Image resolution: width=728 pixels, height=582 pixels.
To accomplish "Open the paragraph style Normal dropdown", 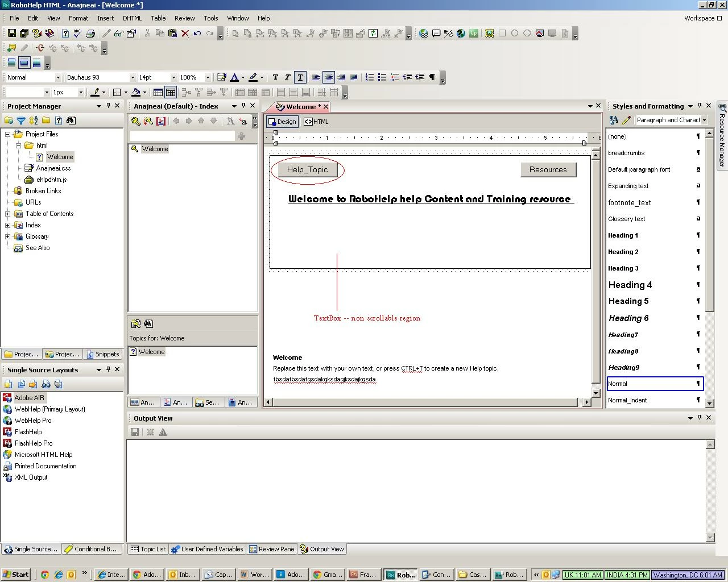I will pyautogui.click(x=58, y=77).
